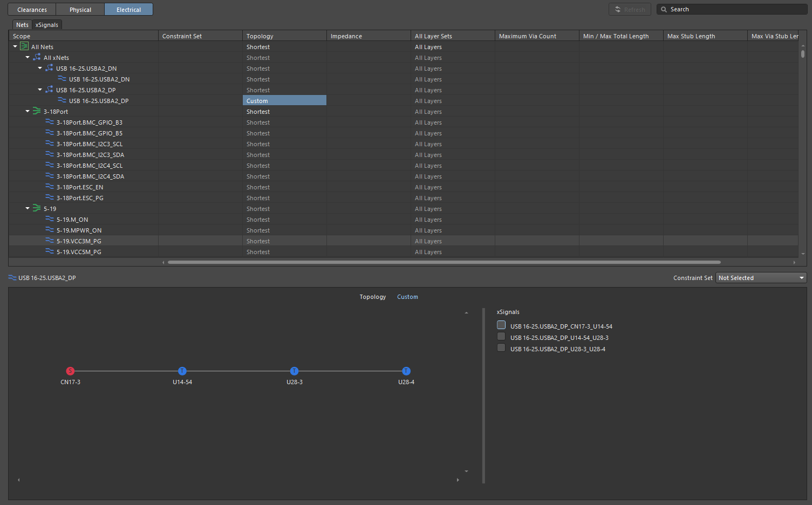Select the U28-3 topology node
The width and height of the screenshot is (812, 505).
click(294, 371)
